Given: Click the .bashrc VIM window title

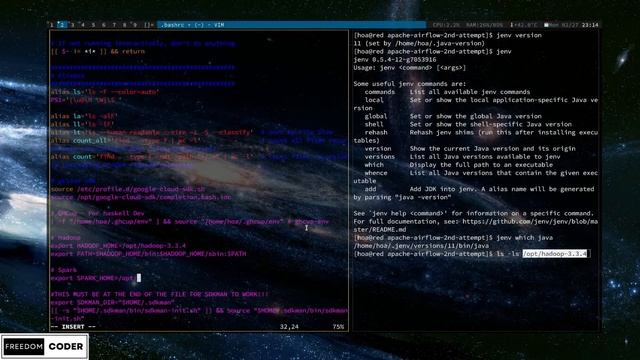Looking at the screenshot, I should tap(193, 25).
